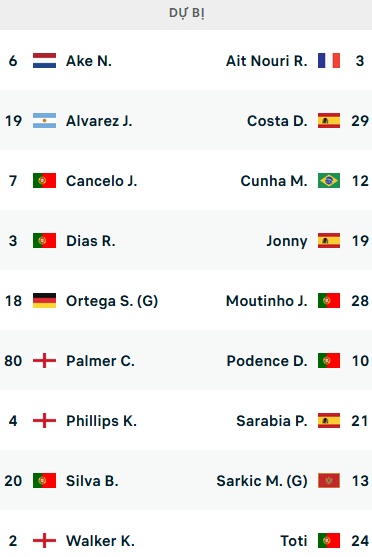The image size is (372, 557).
Task: Click the DỰ BỊ section header
Action: click(186, 14)
